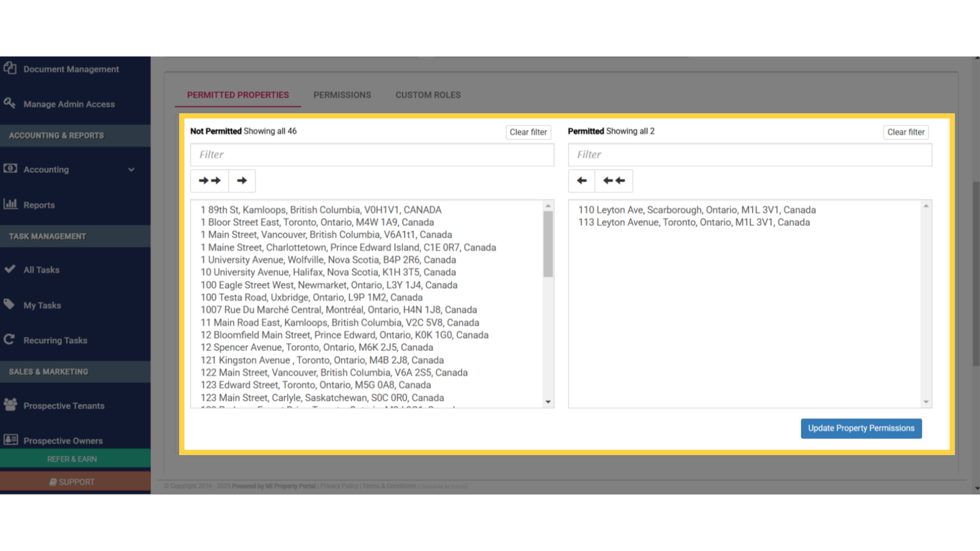Click the Support button
This screenshot has width=980, height=551.
tap(75, 482)
